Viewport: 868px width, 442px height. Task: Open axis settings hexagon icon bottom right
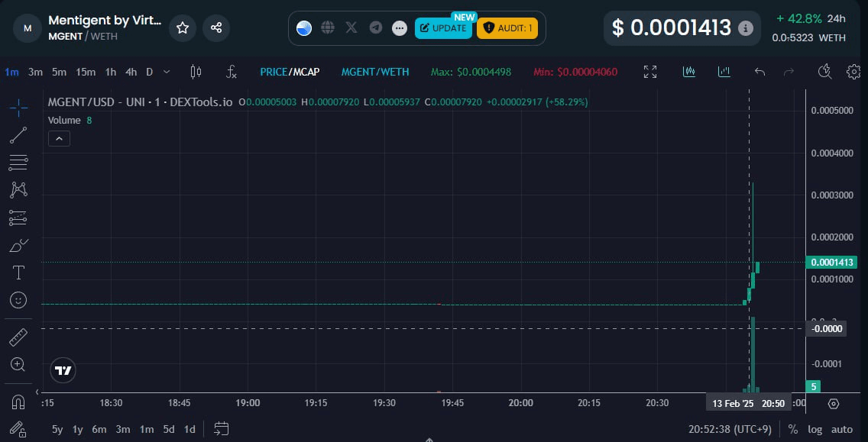834,404
